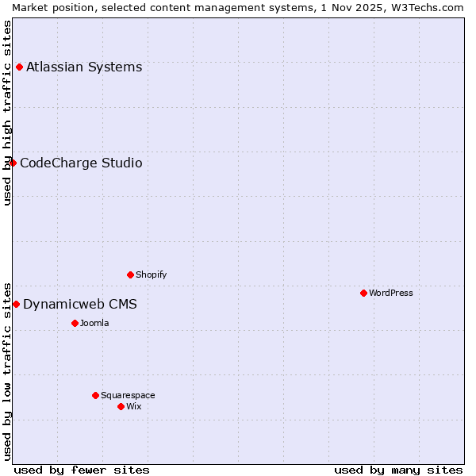Click the red CodeCharge Studio data marker
This screenshot has height=476, width=476.
(13, 163)
